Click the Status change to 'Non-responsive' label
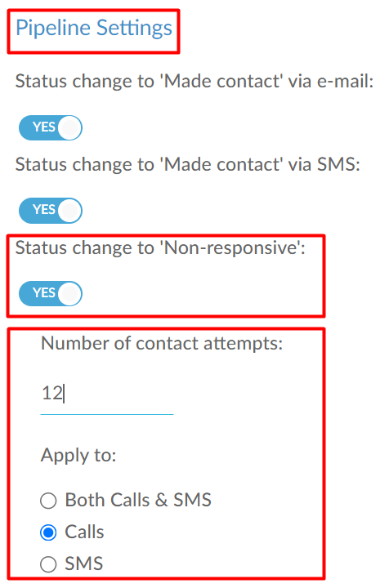Image resolution: width=389 pixels, height=588 pixels. [160, 248]
